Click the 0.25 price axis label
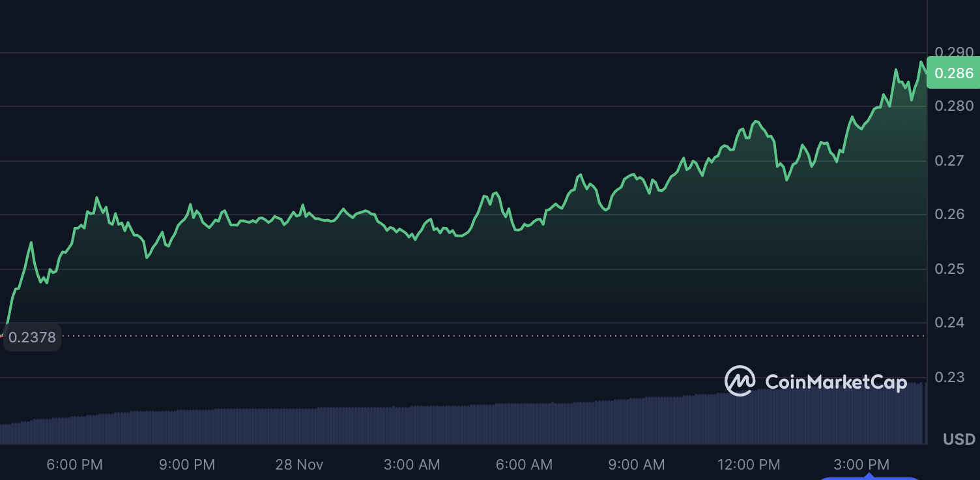The width and height of the screenshot is (980, 480). (949, 269)
